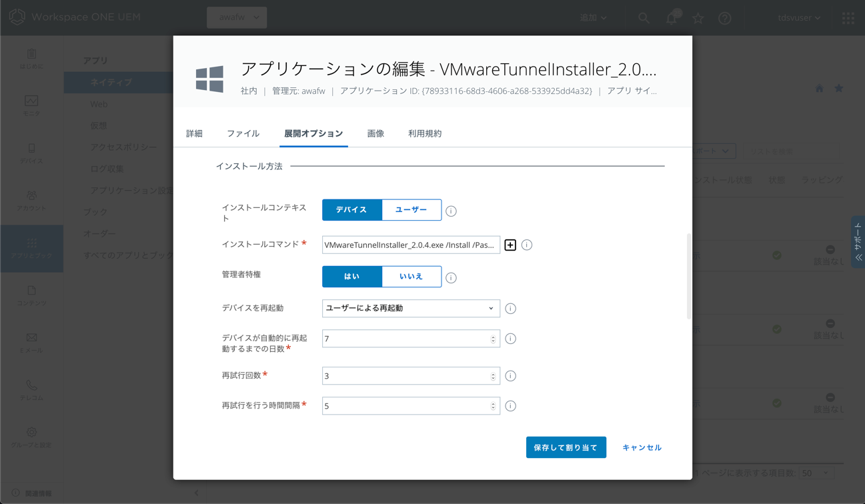
Task: Click the retry interval field showing 5
Action: 411,405
